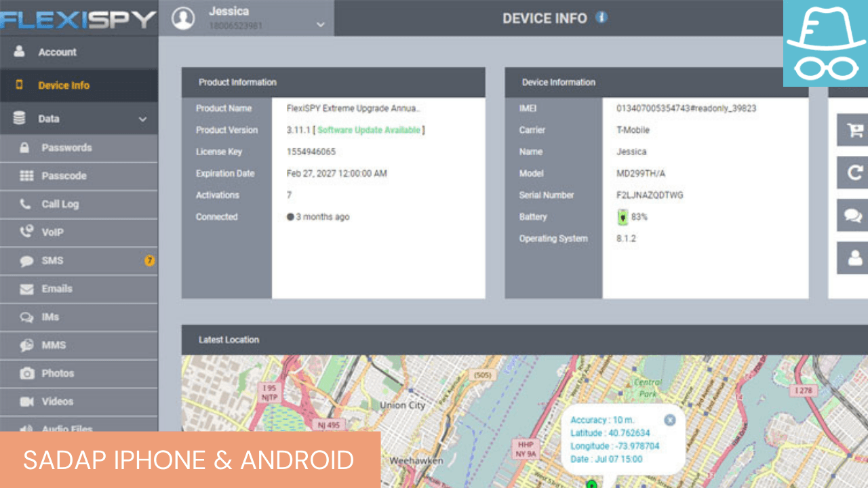868x488 pixels.
Task: Open Photos list
Action: pyautogui.click(x=79, y=373)
